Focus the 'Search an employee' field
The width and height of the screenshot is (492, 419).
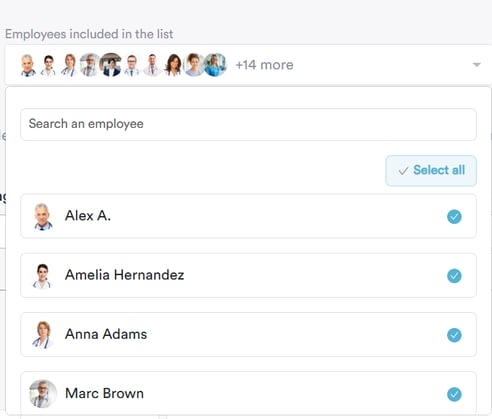[248, 124]
